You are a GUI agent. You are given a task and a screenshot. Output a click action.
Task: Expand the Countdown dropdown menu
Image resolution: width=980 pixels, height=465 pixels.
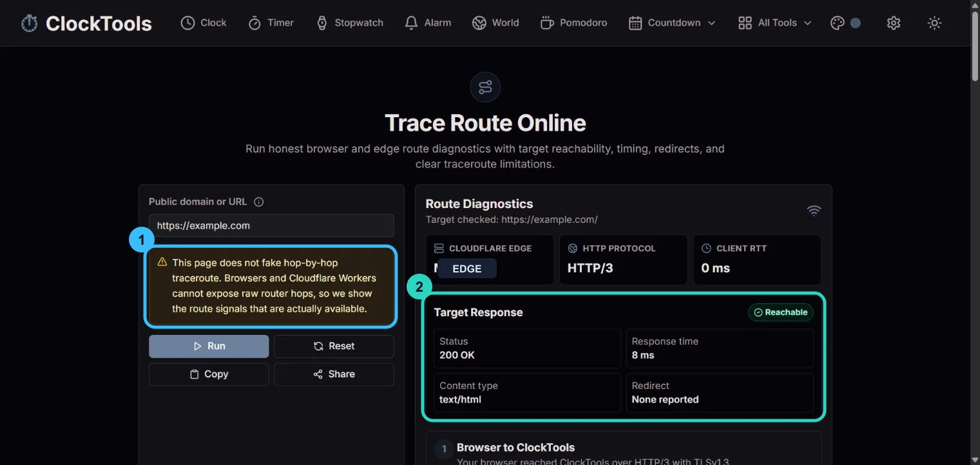[672, 23]
